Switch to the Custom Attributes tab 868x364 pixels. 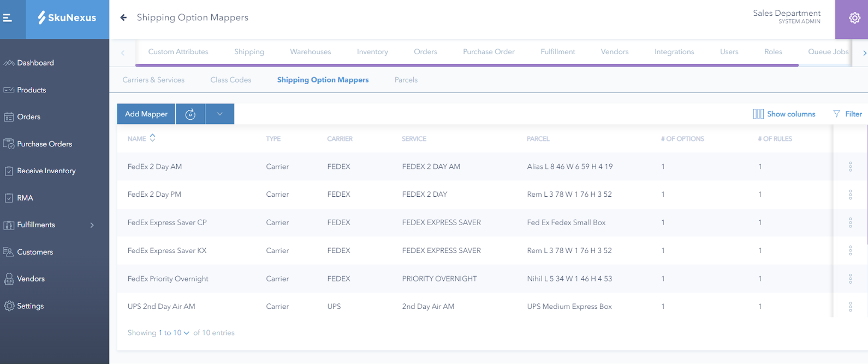coord(178,52)
